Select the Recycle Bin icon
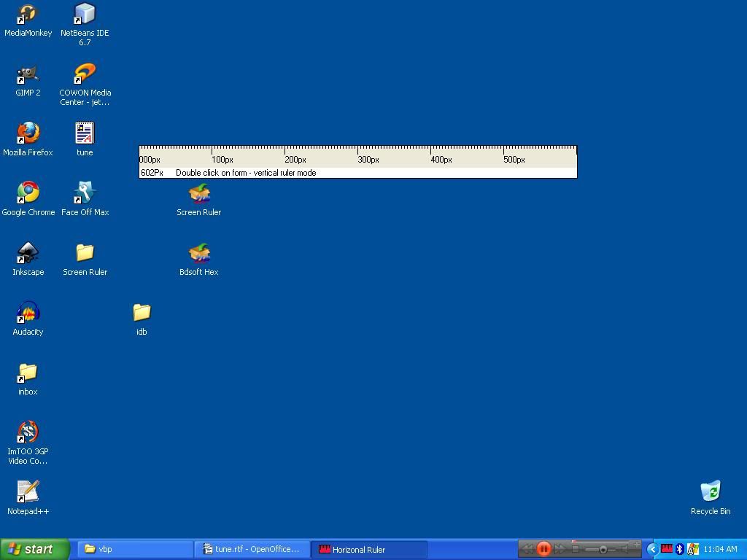Screen dimensions: 747x560 click(x=710, y=492)
